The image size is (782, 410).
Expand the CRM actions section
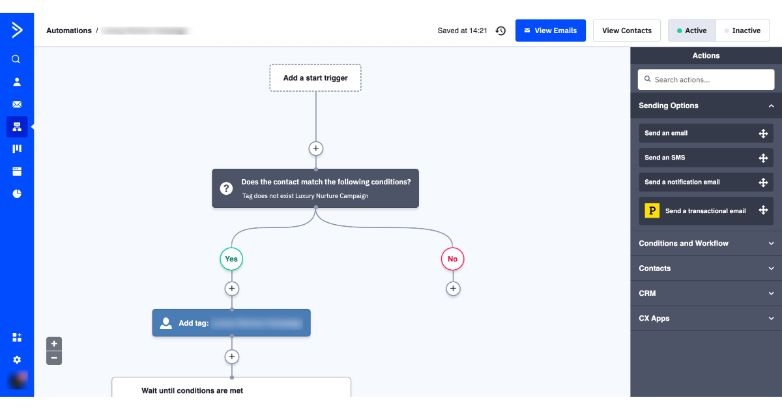[x=771, y=293]
